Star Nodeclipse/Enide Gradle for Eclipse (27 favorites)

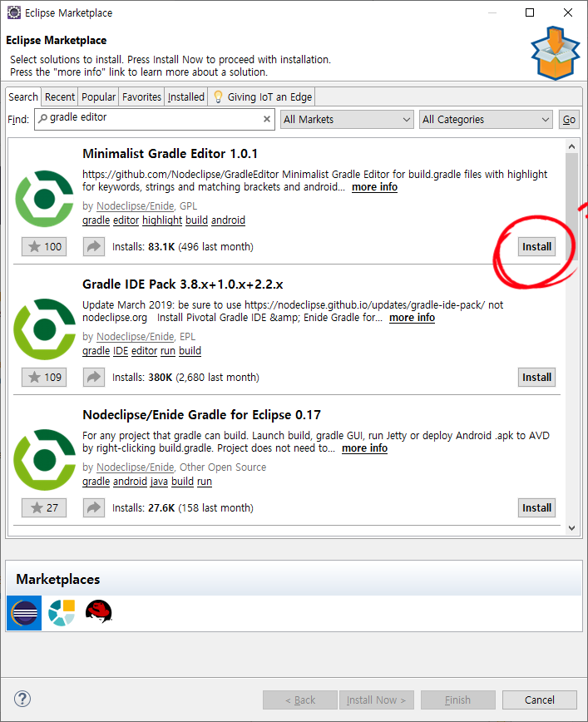44,508
